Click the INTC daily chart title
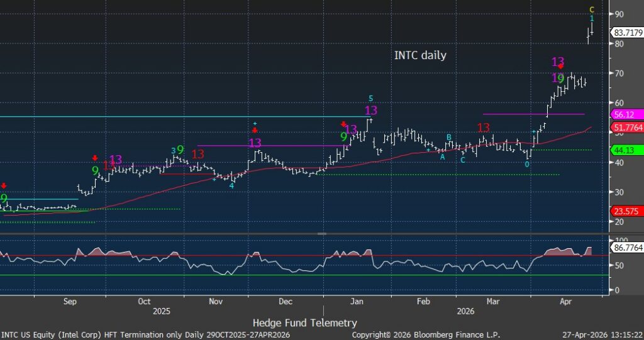 pyautogui.click(x=420, y=55)
